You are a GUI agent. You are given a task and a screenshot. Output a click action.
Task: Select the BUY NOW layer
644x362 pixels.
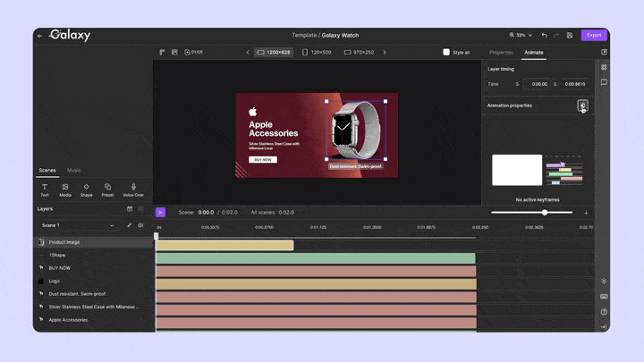(x=93, y=268)
